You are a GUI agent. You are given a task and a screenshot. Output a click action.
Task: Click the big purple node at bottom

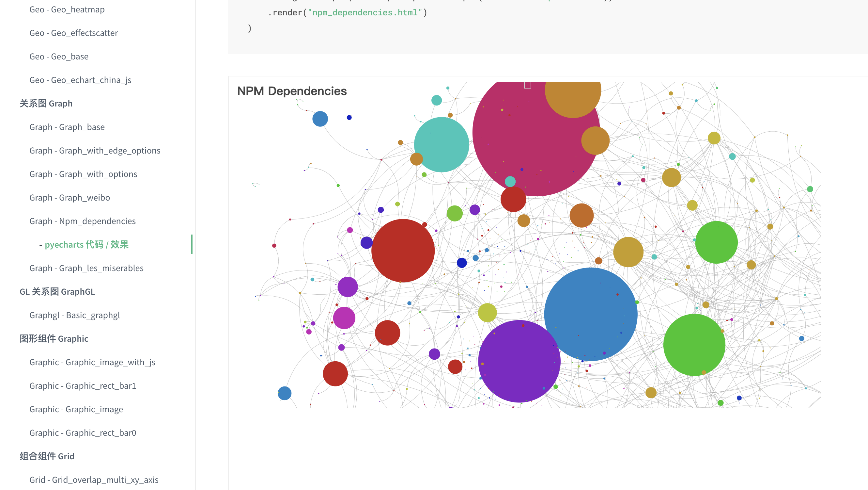(519, 361)
